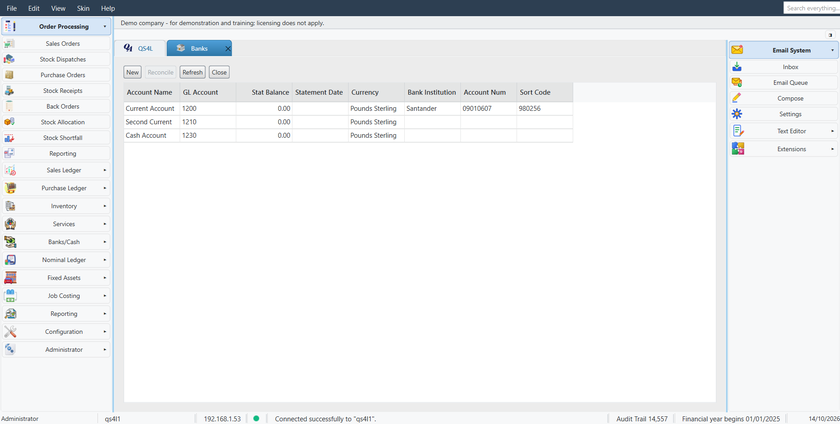
Task: Click the Refresh button
Action: point(192,72)
